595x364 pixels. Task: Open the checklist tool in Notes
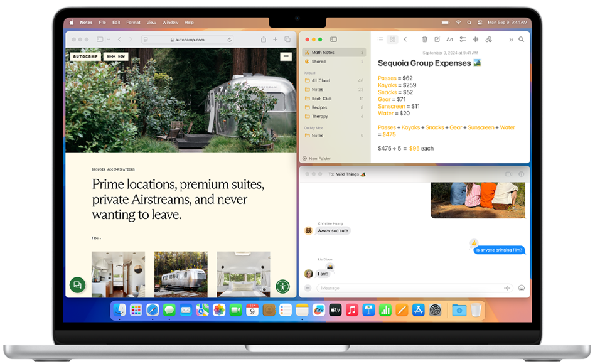pyautogui.click(x=463, y=40)
